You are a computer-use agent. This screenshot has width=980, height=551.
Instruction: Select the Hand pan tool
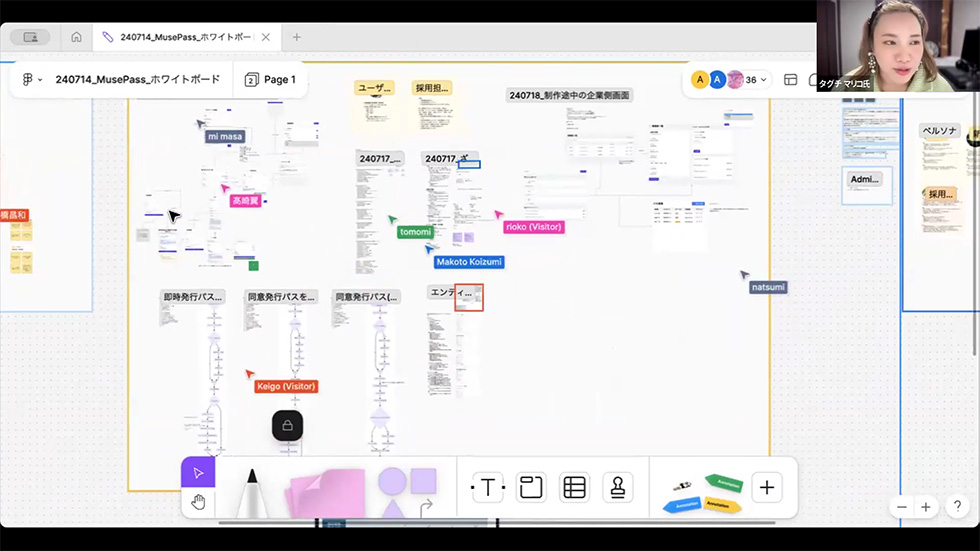coord(198,502)
